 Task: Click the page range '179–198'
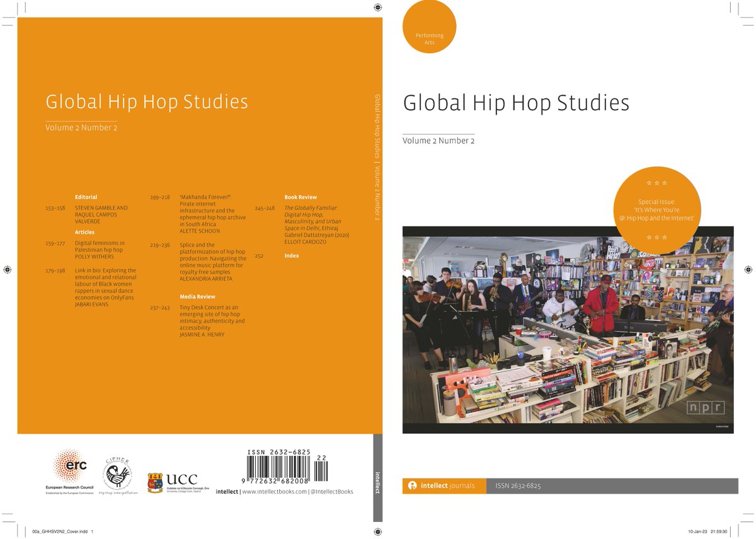[x=55, y=270]
